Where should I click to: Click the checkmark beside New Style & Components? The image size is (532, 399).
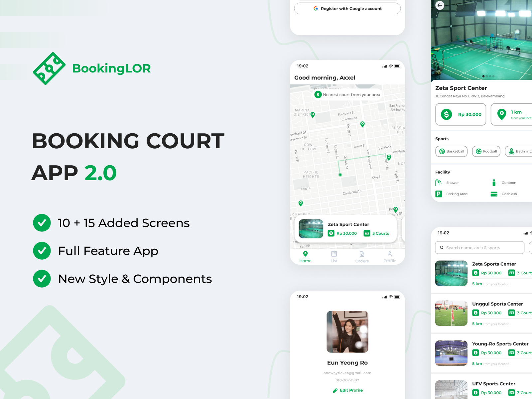42,279
